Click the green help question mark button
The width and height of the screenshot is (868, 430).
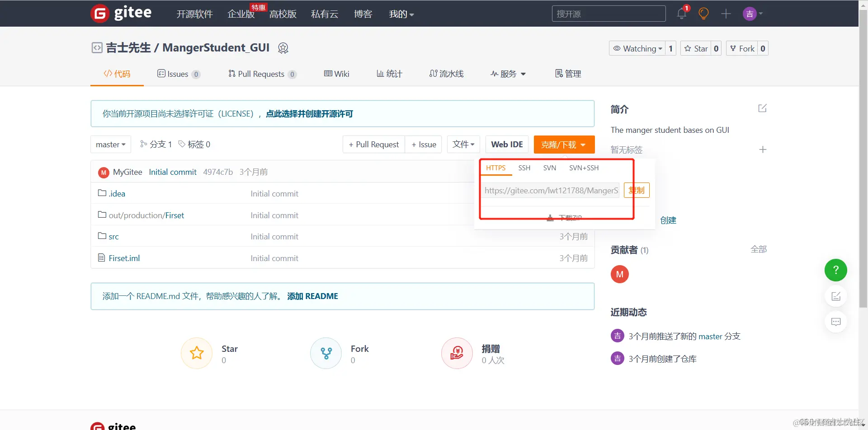[836, 270]
